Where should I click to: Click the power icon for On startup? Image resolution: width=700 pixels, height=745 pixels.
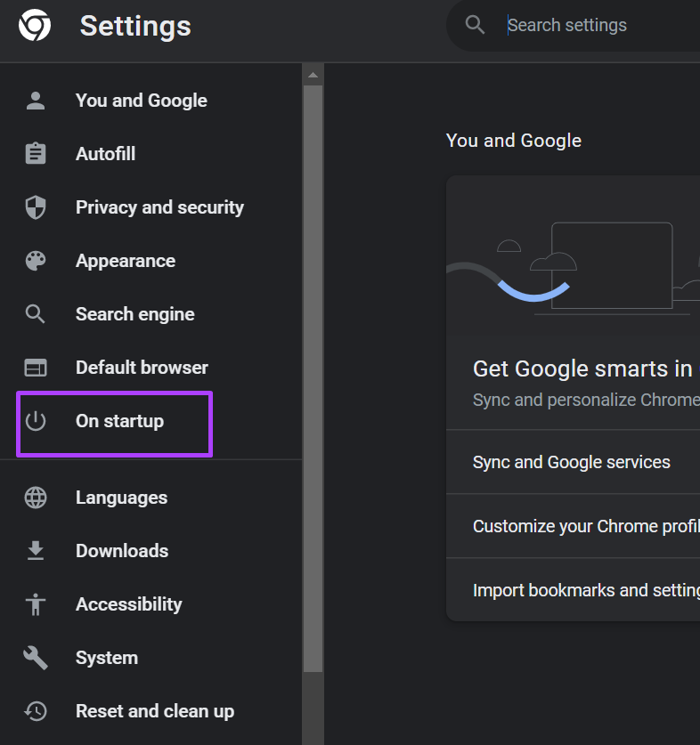pos(36,421)
